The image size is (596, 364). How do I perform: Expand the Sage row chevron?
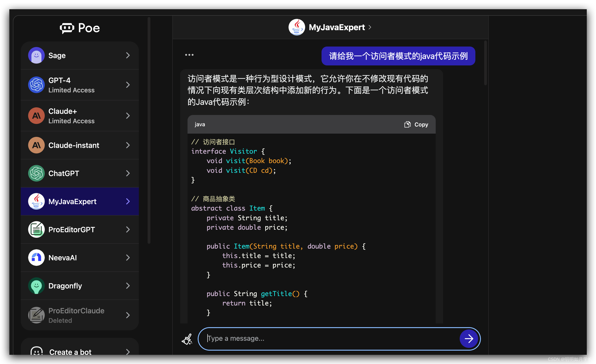coord(128,55)
